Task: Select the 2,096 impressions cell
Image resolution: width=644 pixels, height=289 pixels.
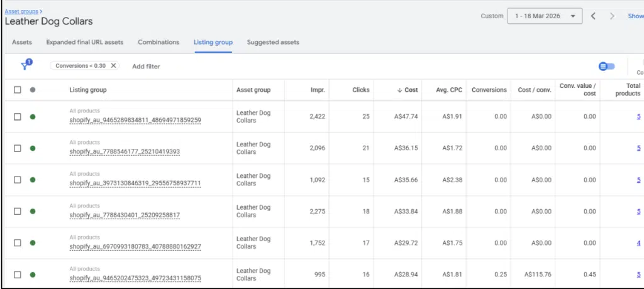Action: [x=318, y=148]
